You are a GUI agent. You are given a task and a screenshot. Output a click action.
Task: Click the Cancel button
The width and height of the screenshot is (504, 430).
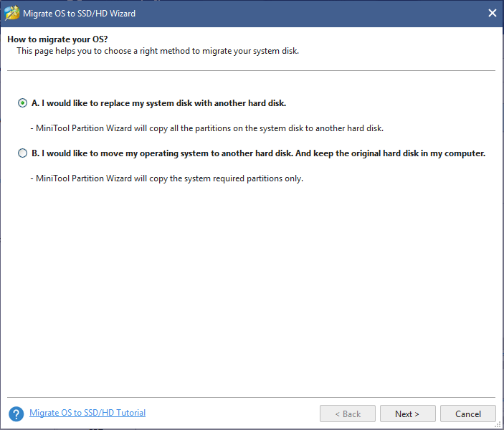[x=467, y=414]
